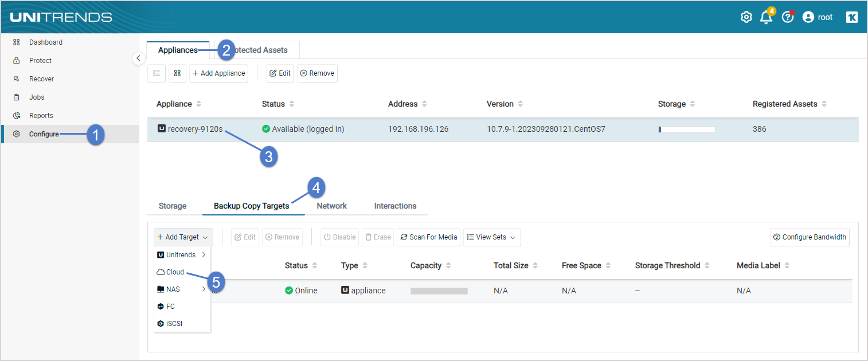The height and width of the screenshot is (361, 868).
Task: Click the Jobs clipboard icon in sidebar
Action: (17, 97)
